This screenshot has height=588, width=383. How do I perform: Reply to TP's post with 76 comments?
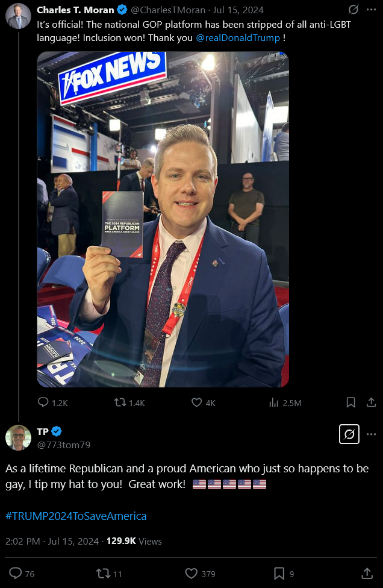click(22, 574)
